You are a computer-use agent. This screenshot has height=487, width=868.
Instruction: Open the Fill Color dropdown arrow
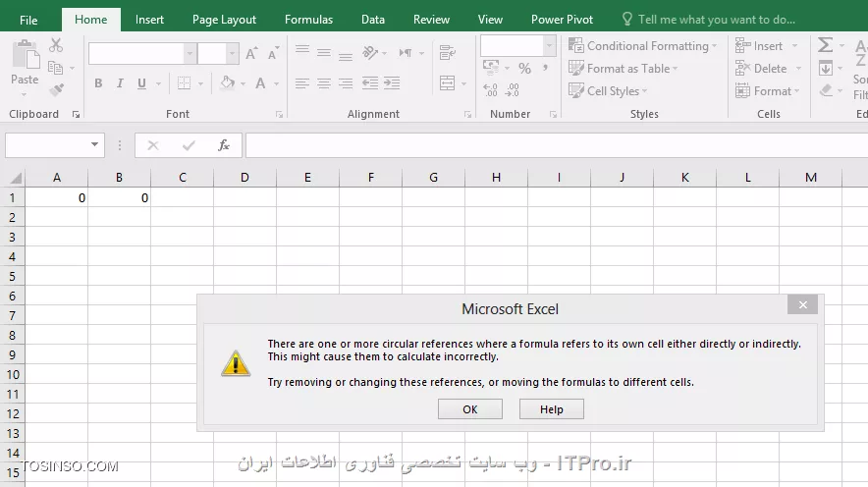tap(243, 83)
